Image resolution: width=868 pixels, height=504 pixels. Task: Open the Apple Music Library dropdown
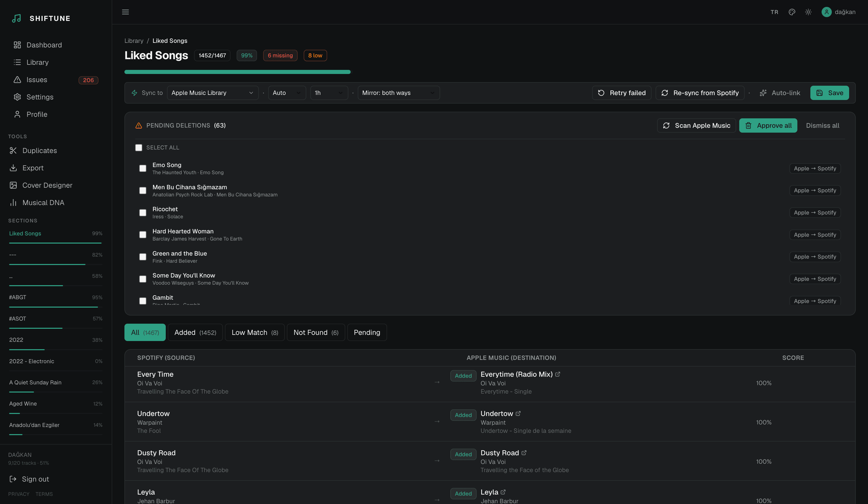click(212, 93)
